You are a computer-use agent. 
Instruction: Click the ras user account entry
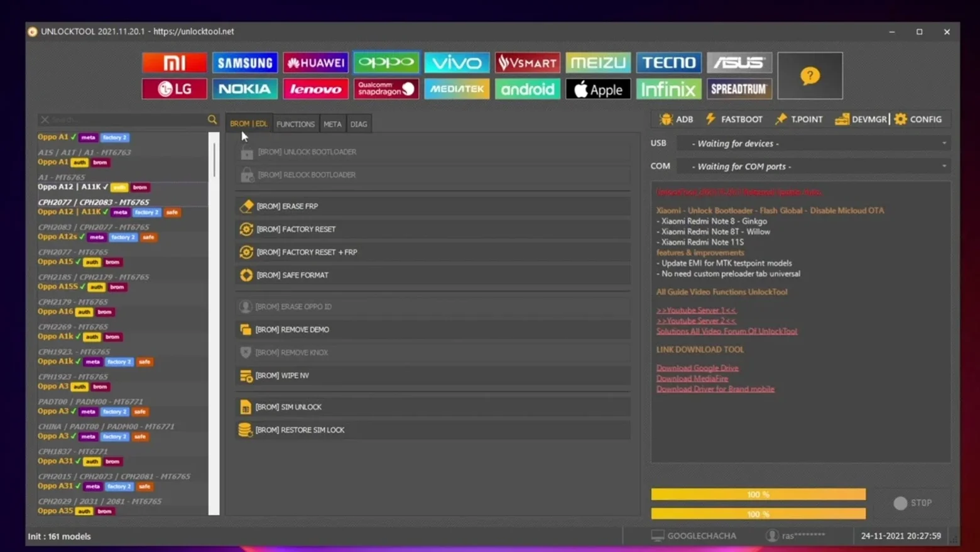point(795,536)
